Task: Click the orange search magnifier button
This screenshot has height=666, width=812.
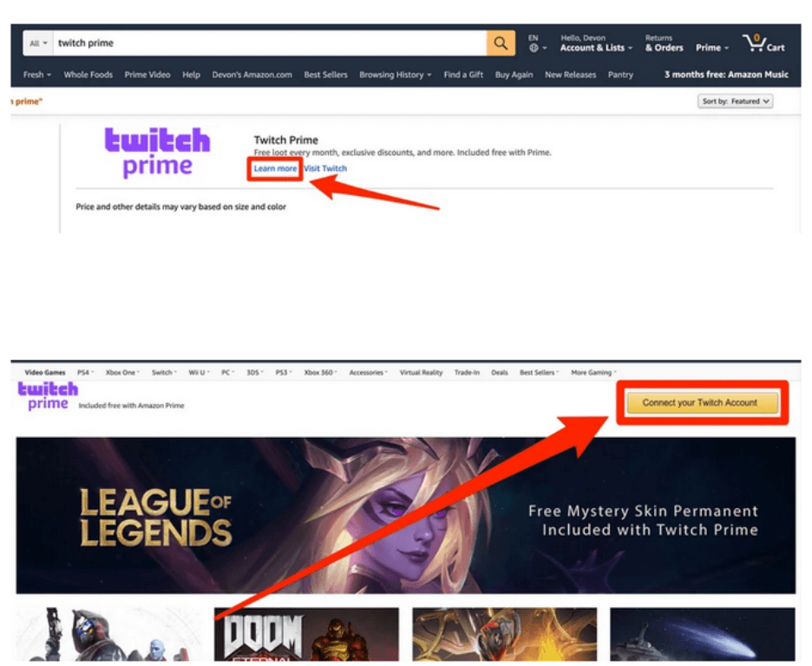Action: click(x=501, y=43)
